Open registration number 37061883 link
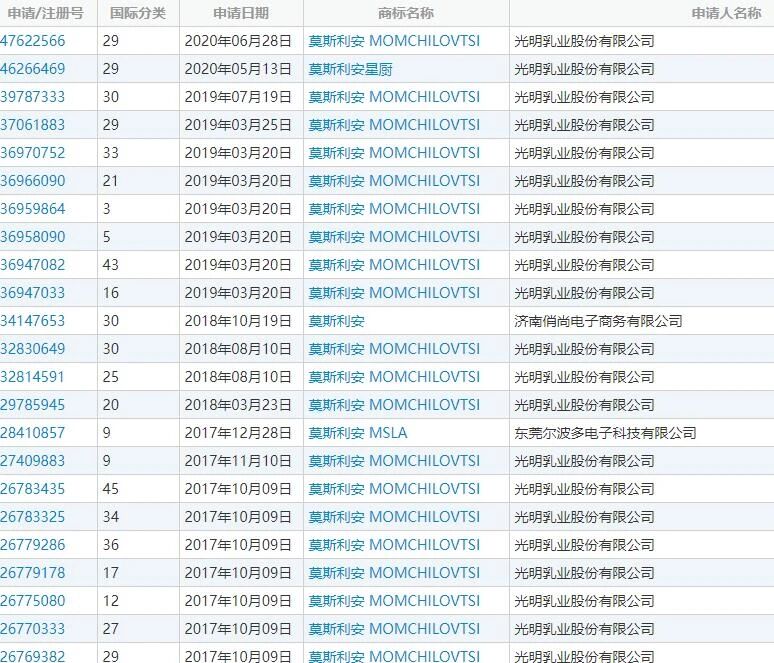Image resolution: width=774 pixels, height=663 pixels. pyautogui.click(x=33, y=124)
